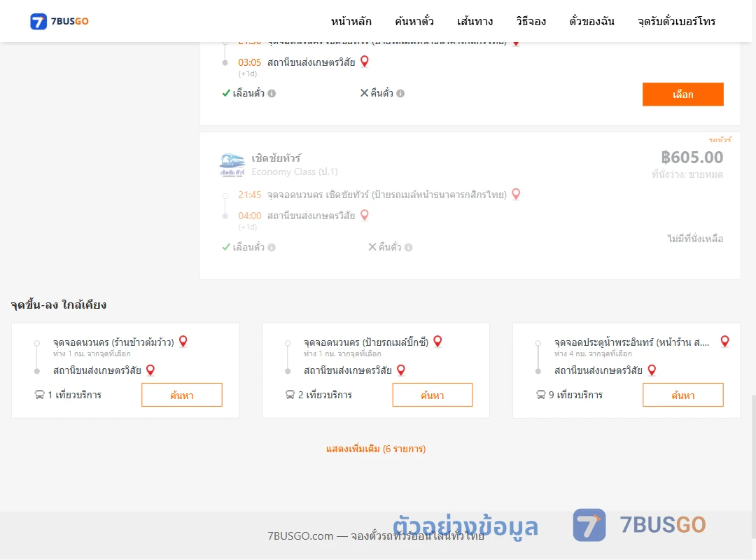Image resolution: width=756 pixels, height=560 pixels.
Task: Click ค้นหา button in 9 เที่ยวบริการ card
Action: (682, 395)
